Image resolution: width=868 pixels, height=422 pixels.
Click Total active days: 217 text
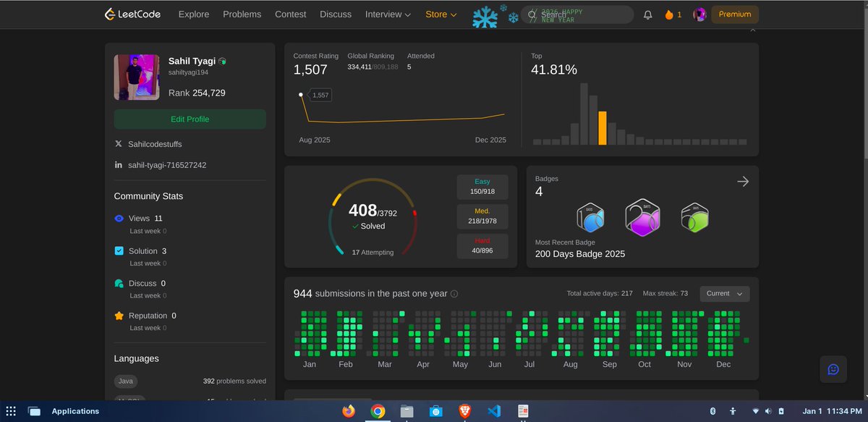pyautogui.click(x=600, y=294)
